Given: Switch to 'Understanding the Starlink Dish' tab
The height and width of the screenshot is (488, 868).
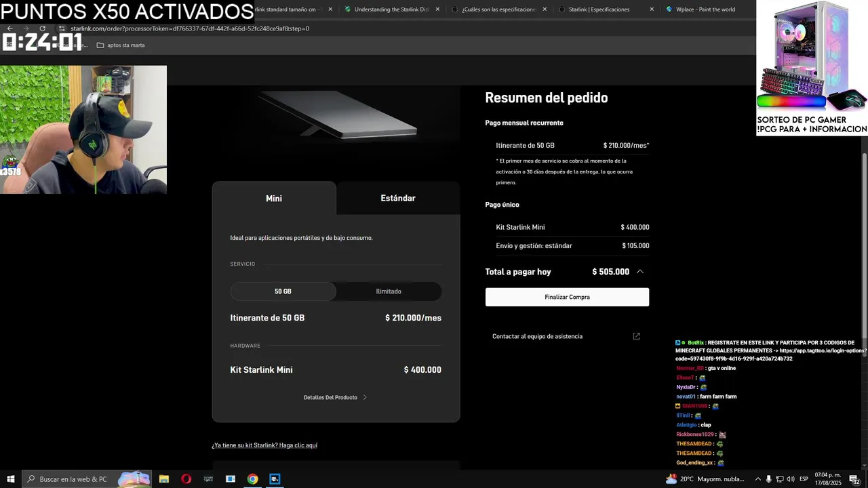Looking at the screenshot, I should (391, 9).
